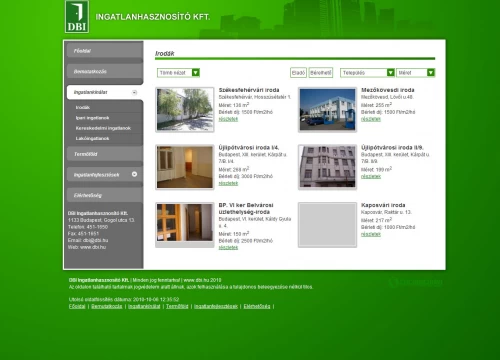Open the Főoldal menu item
The height and width of the screenshot is (360, 500).
(105, 51)
